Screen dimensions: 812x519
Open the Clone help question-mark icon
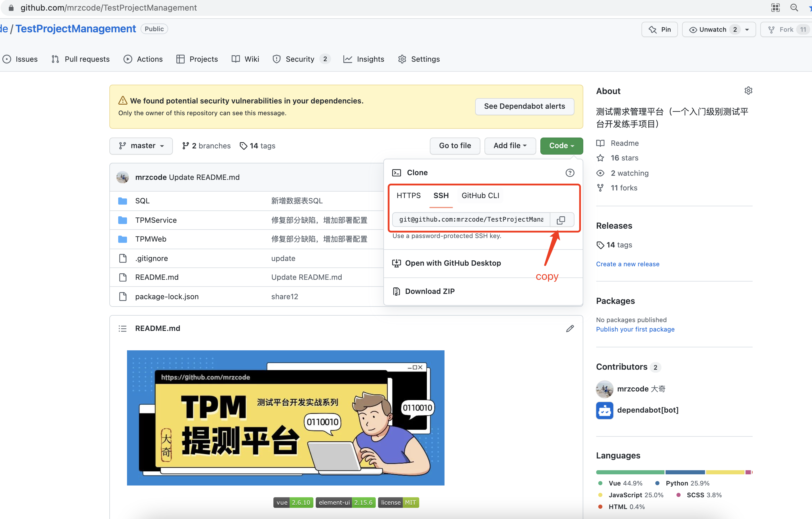569,173
